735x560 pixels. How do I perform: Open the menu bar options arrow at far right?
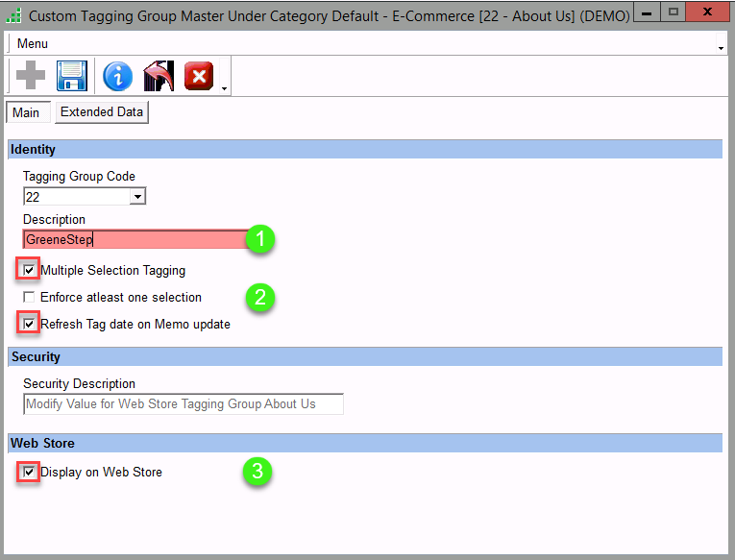[721, 47]
